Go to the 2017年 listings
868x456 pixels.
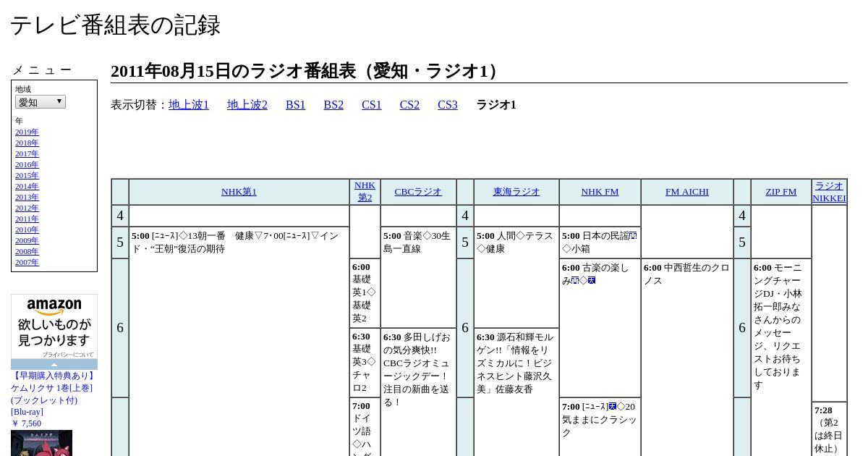tap(27, 153)
